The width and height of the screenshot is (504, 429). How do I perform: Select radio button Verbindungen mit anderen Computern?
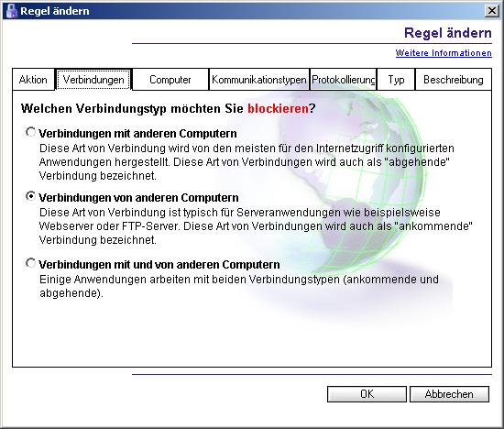pos(30,132)
